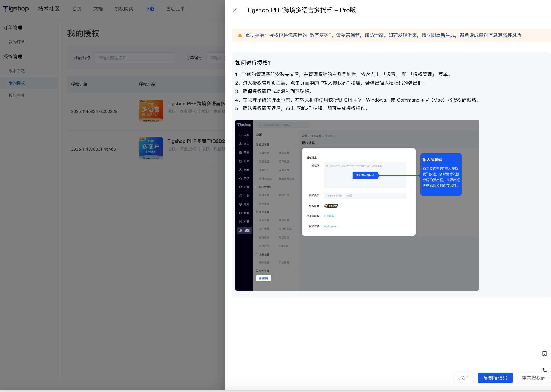This screenshot has height=392, width=551.
Task: Click the customer service chat icon
Action: click(544, 354)
